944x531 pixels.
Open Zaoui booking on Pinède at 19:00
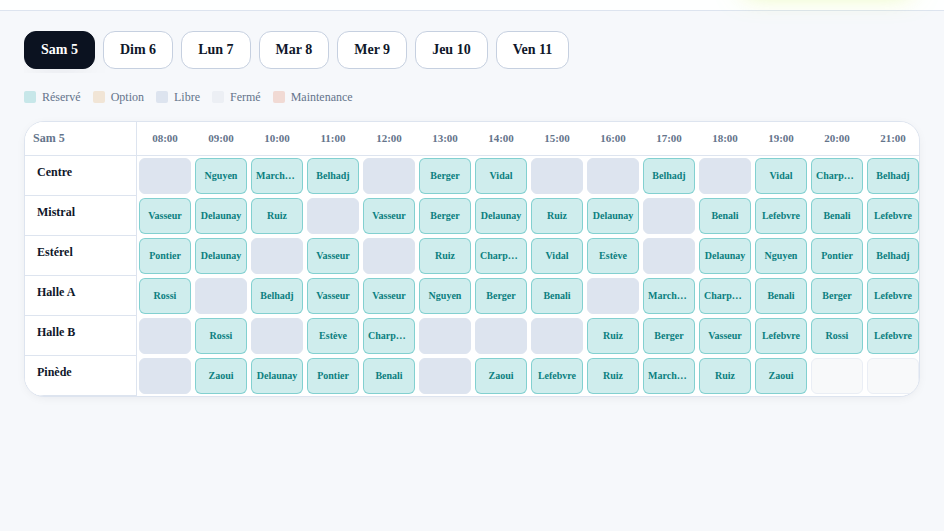click(781, 376)
